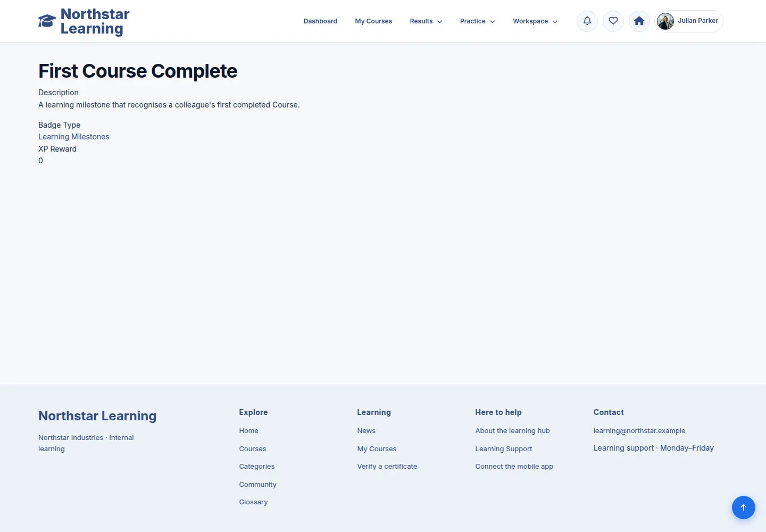The height and width of the screenshot is (532, 766).
Task: Open My Courses link in footer
Action: 377,449
